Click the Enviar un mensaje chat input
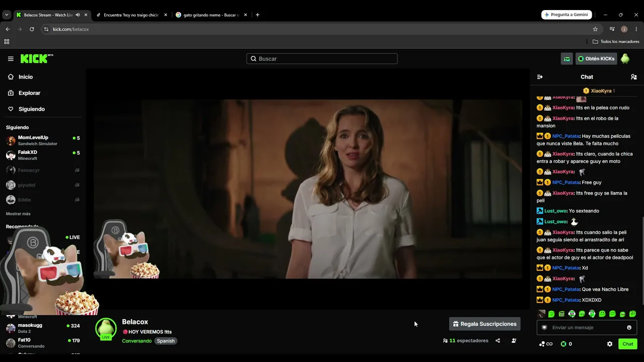The width and height of the screenshot is (644, 362). (x=587, y=327)
